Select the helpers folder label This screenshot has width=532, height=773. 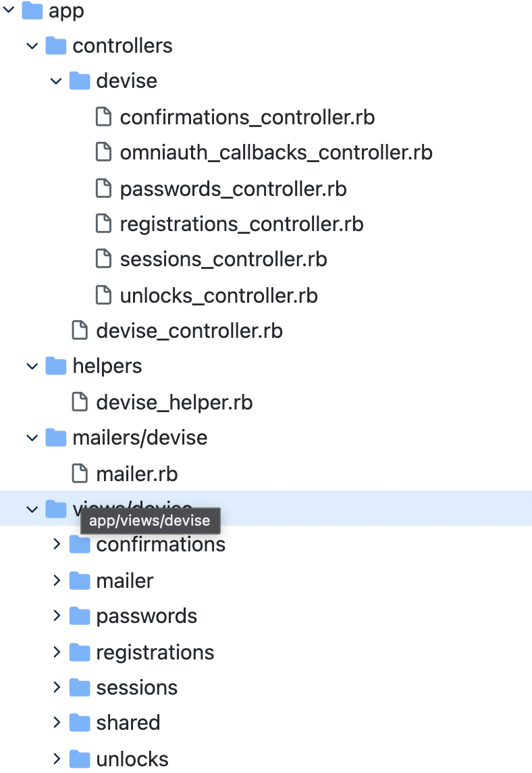(x=107, y=366)
